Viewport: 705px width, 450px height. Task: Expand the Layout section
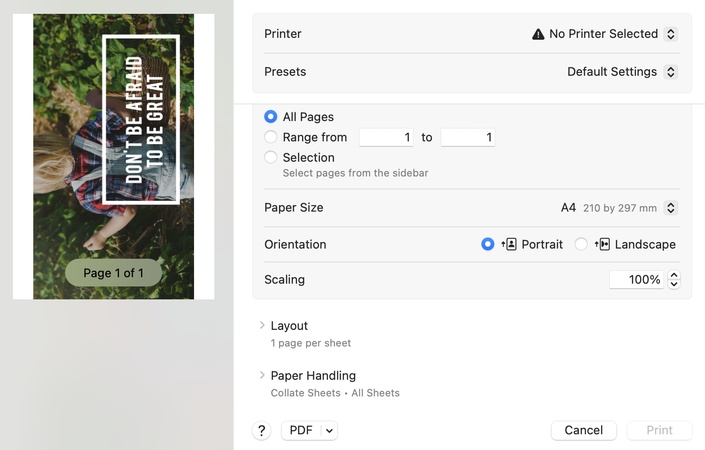coord(262,325)
